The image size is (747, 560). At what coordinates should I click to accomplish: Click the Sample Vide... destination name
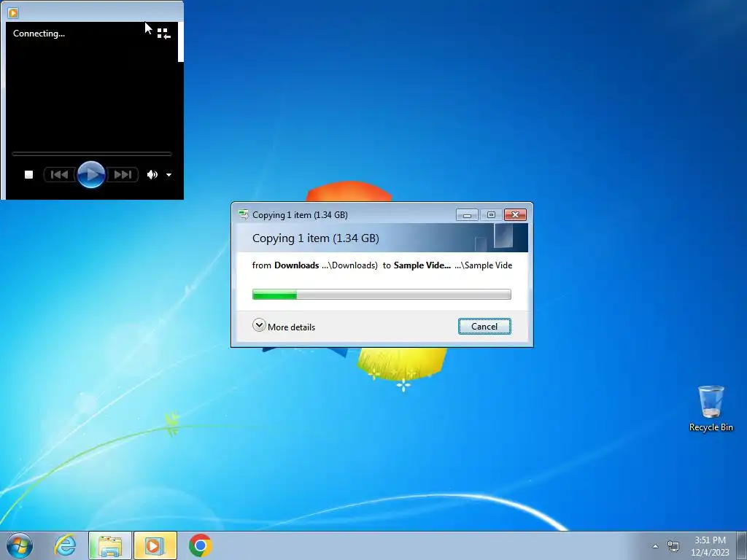point(422,265)
